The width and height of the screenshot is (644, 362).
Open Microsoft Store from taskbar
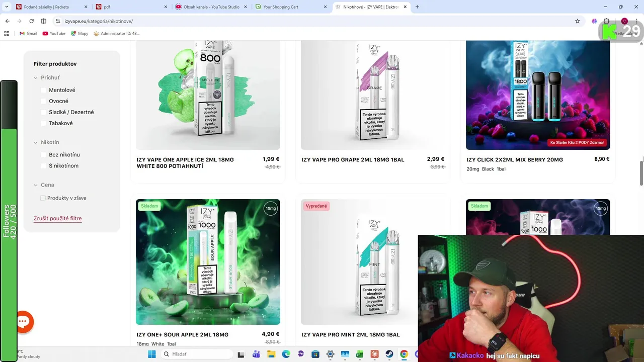[x=315, y=354]
